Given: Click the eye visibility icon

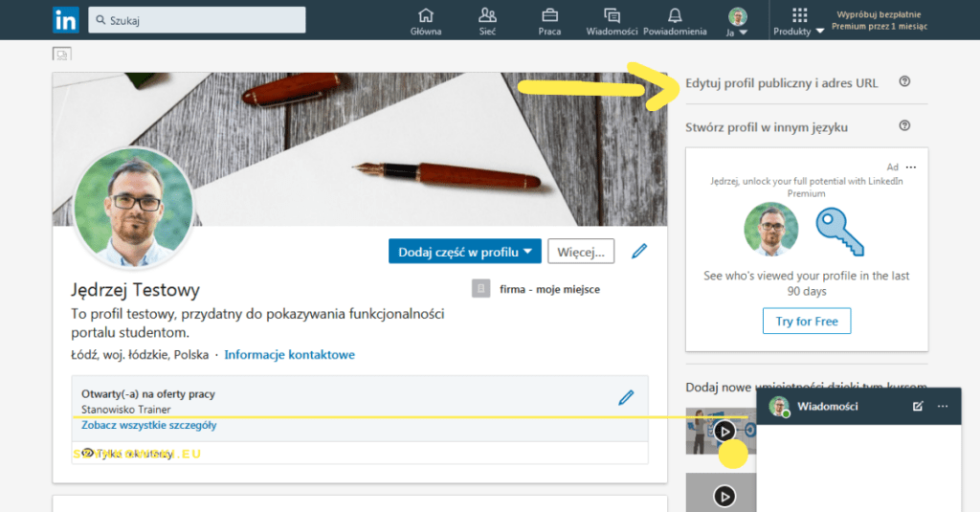Looking at the screenshot, I should point(88,453).
